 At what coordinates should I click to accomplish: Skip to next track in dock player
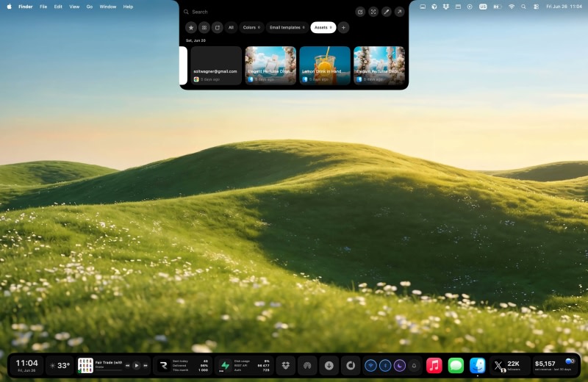(x=146, y=366)
